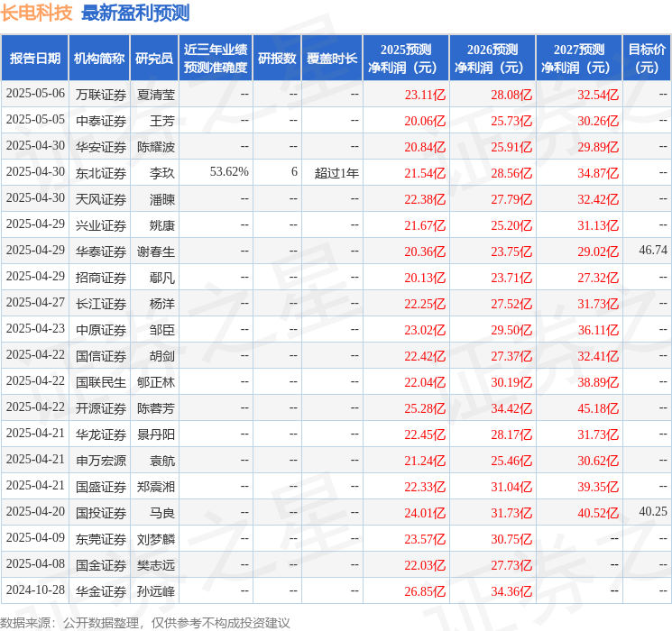This screenshot has height=631, width=672.
Task: Click analyst name 谢春生
Action: [x=156, y=251]
